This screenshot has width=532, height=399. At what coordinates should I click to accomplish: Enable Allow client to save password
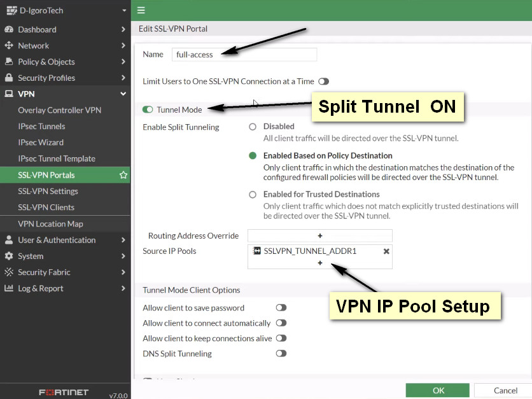click(281, 308)
